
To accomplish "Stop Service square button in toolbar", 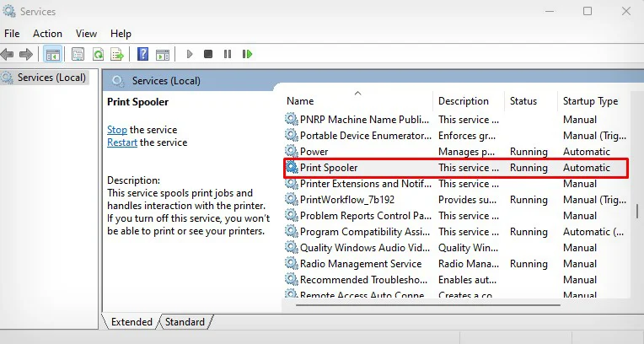I will tap(208, 54).
